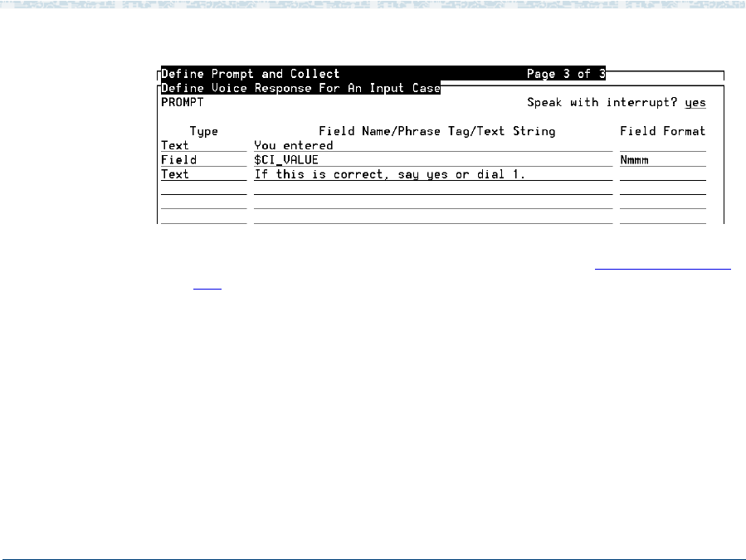Click the 'yes' value for Speak with interrupt
Image resolution: width=746 pixels, height=560 pixels.
point(695,103)
